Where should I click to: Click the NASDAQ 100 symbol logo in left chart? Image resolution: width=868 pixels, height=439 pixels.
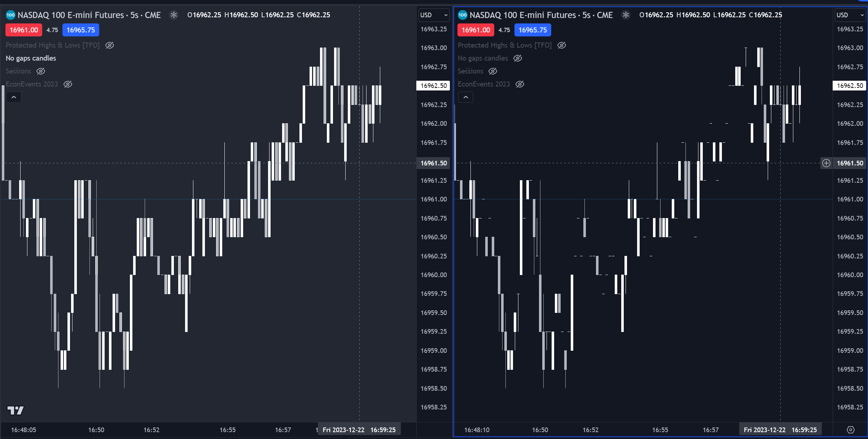click(10, 15)
